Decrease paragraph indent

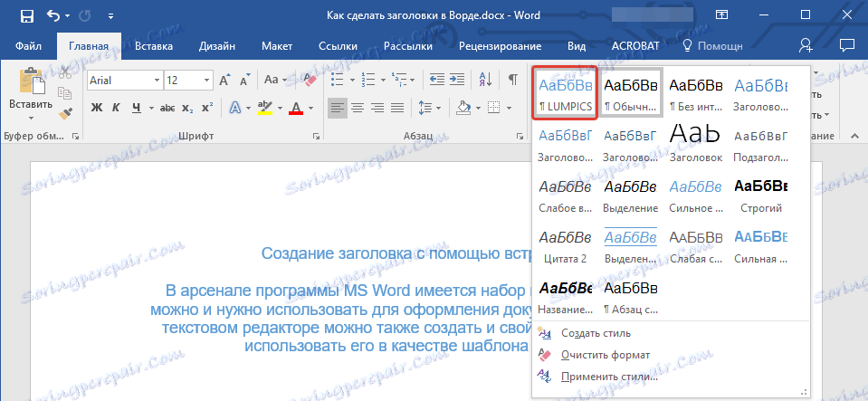click(437, 80)
